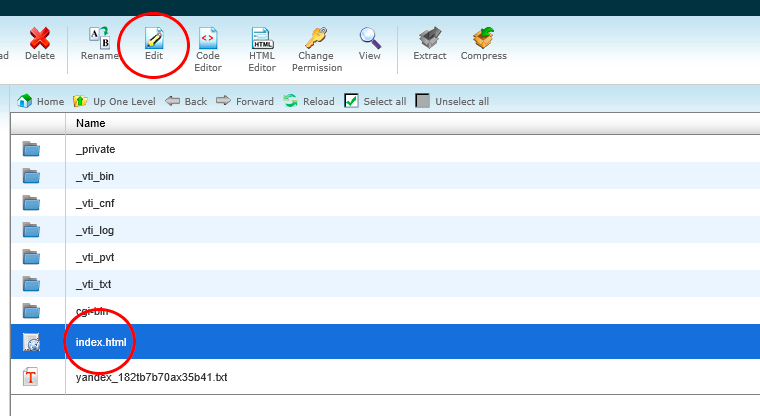Open the HTML Editor tool
The width and height of the screenshot is (760, 416).
click(262, 49)
